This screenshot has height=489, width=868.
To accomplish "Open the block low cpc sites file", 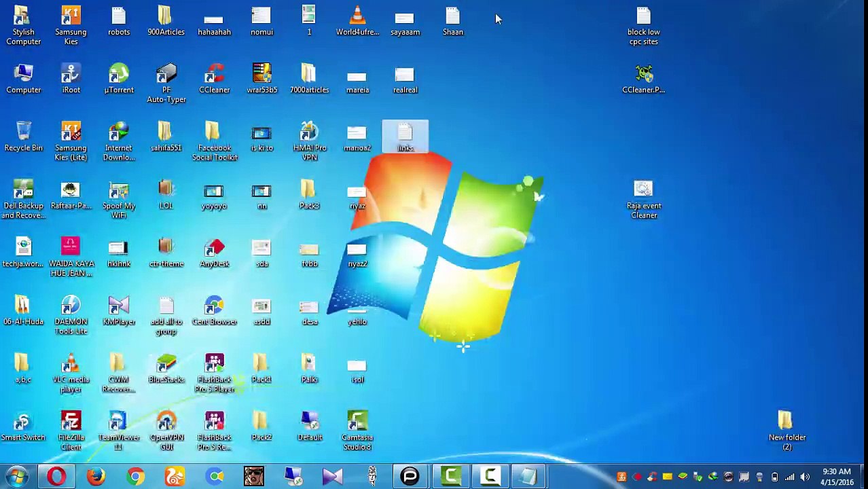I will (x=643, y=25).
